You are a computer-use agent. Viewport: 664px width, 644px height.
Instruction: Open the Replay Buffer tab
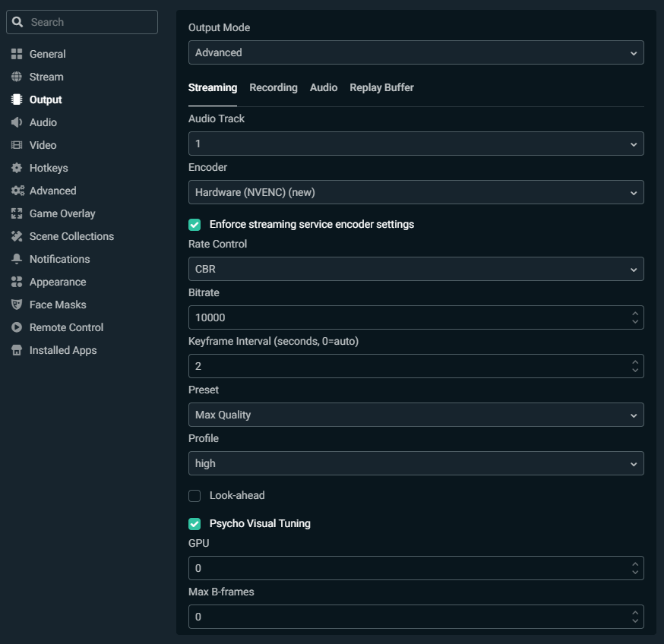[x=381, y=87]
